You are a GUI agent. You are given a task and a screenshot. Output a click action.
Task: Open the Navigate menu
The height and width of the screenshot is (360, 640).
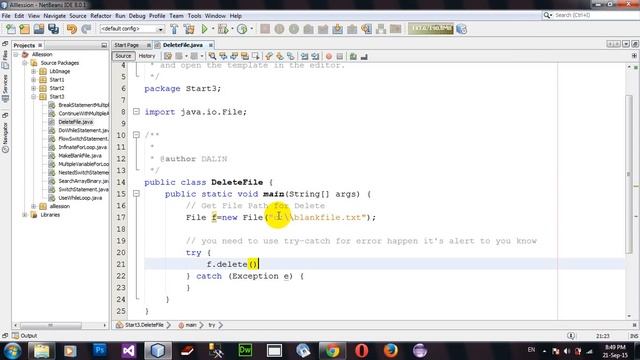point(54,16)
